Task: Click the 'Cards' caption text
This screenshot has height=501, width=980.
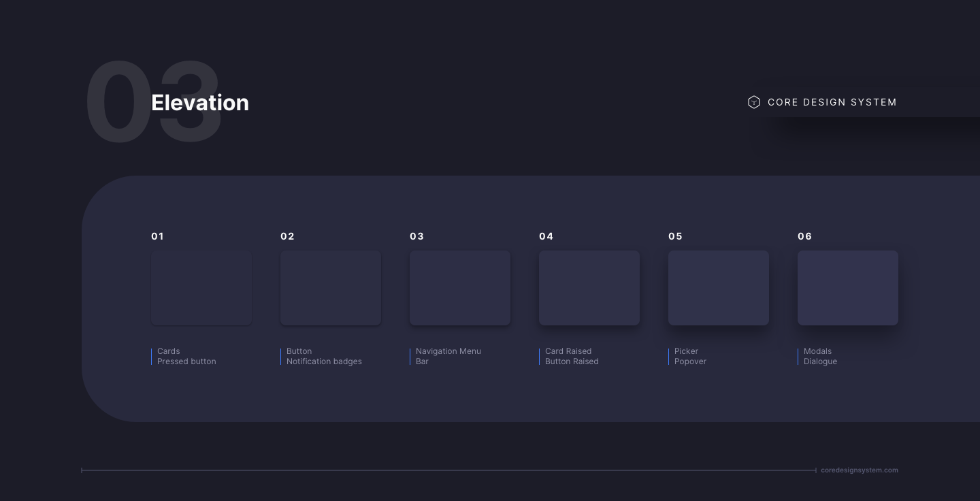Action: [169, 351]
